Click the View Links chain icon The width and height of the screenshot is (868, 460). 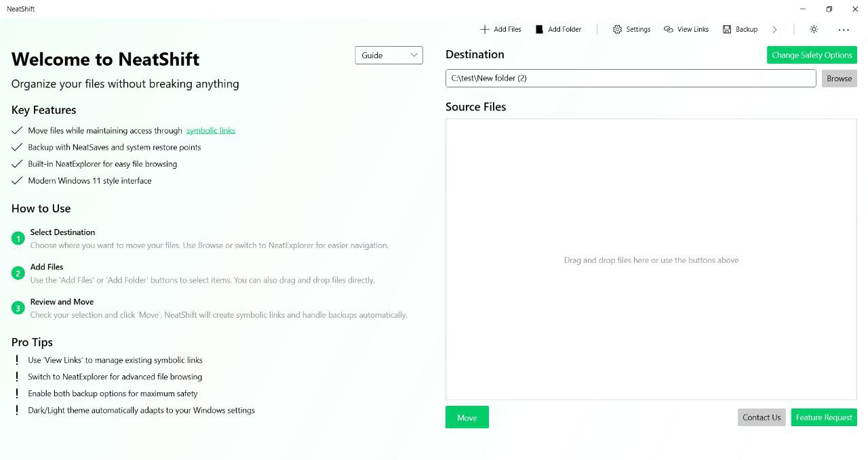(x=669, y=30)
